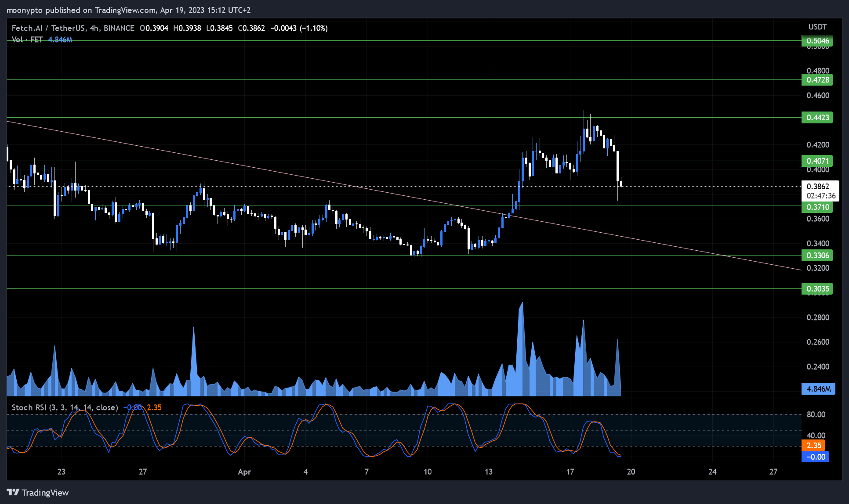The height and width of the screenshot is (504, 849).
Task: Click the 80.00 Stoch RSI scale label
Action: point(816,414)
